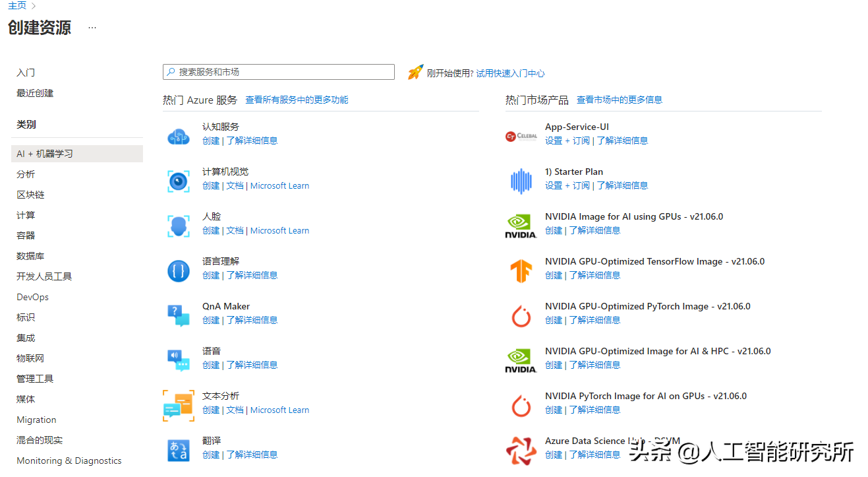Viewport: 868px width, 477px height.
Task: Open 查看市场中的更多信息 link
Action: (620, 100)
